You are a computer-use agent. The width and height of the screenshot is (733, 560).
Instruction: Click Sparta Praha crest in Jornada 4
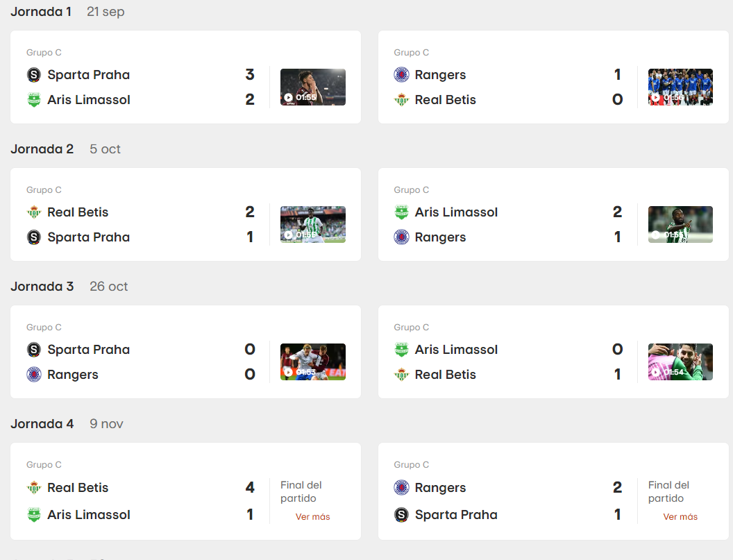coord(401,515)
